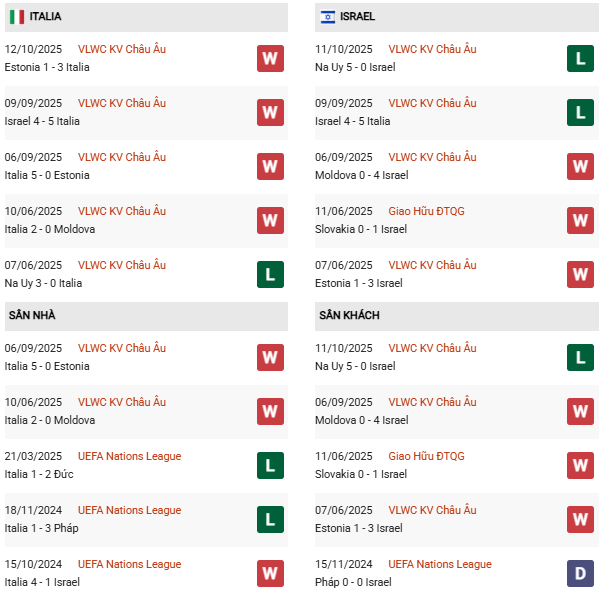Open UEFA Nations League link dated 21/03/2025
Viewport: 600px width, 595px height.
pyautogui.click(x=129, y=456)
